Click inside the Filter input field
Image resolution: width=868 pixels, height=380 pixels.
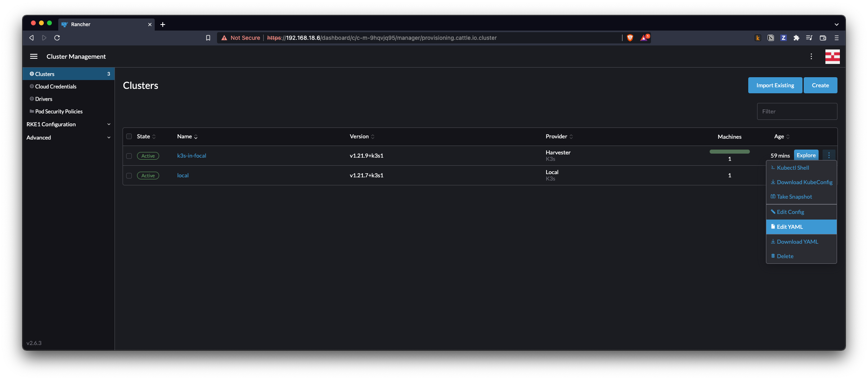point(797,111)
